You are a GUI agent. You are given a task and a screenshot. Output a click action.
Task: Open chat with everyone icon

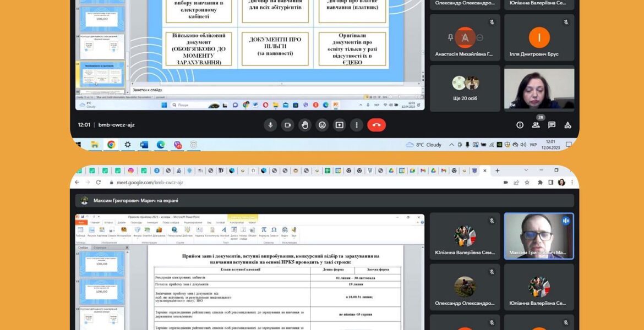coord(552,125)
